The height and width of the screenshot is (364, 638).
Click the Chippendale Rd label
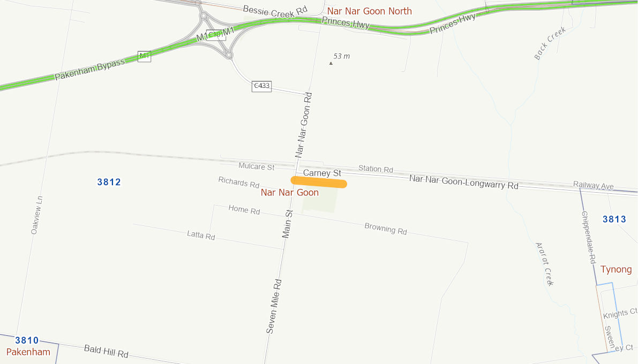[x=589, y=237]
